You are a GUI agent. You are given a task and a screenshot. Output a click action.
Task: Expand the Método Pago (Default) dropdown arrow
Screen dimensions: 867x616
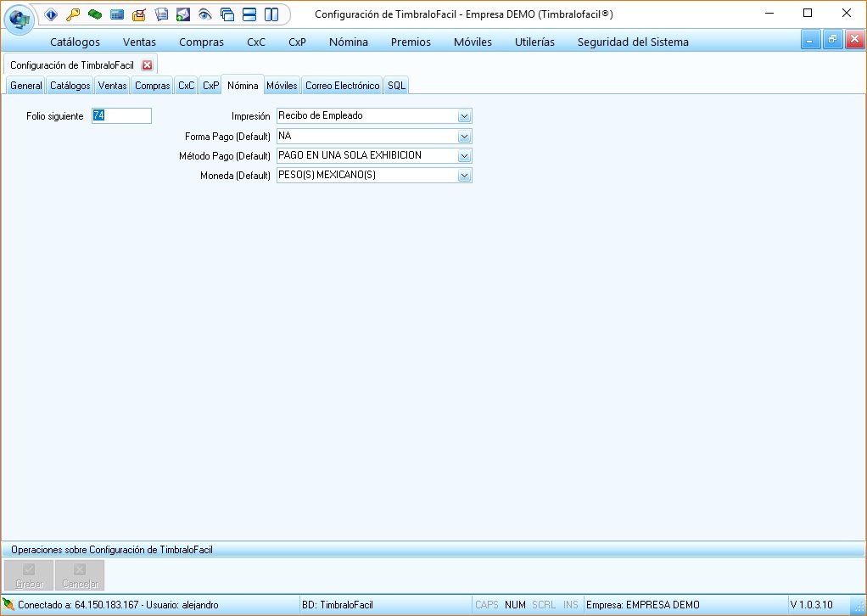[x=465, y=156]
